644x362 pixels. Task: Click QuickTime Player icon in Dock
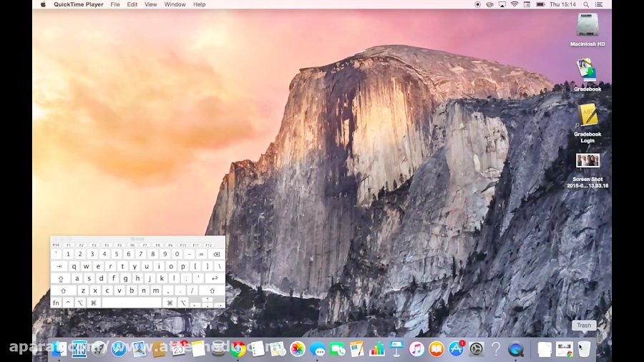click(x=516, y=349)
